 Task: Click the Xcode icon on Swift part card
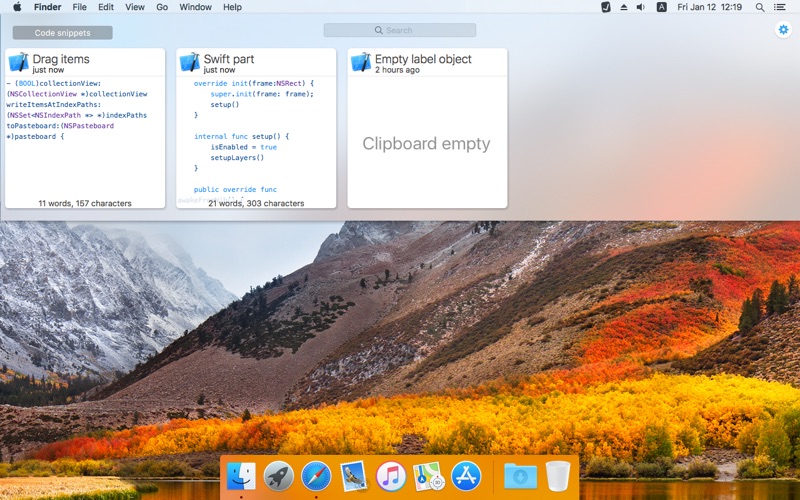point(190,62)
